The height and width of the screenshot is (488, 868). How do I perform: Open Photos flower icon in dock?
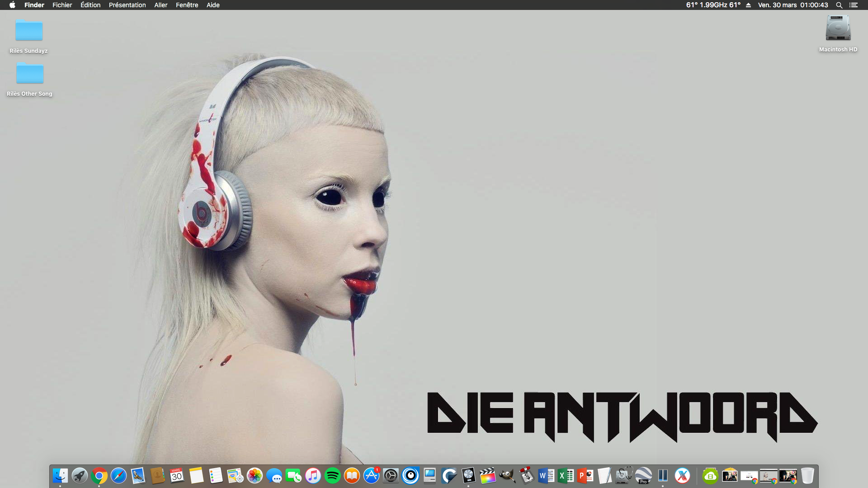pos(255,475)
